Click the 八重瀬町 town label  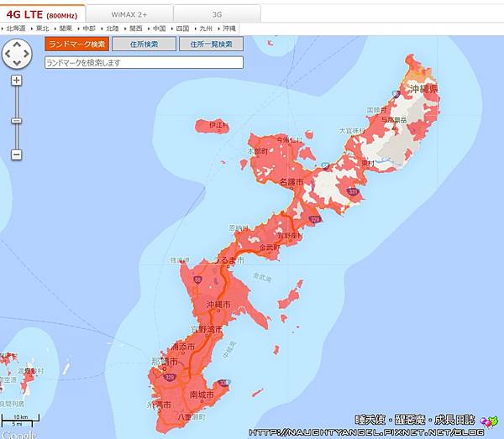click(192, 417)
